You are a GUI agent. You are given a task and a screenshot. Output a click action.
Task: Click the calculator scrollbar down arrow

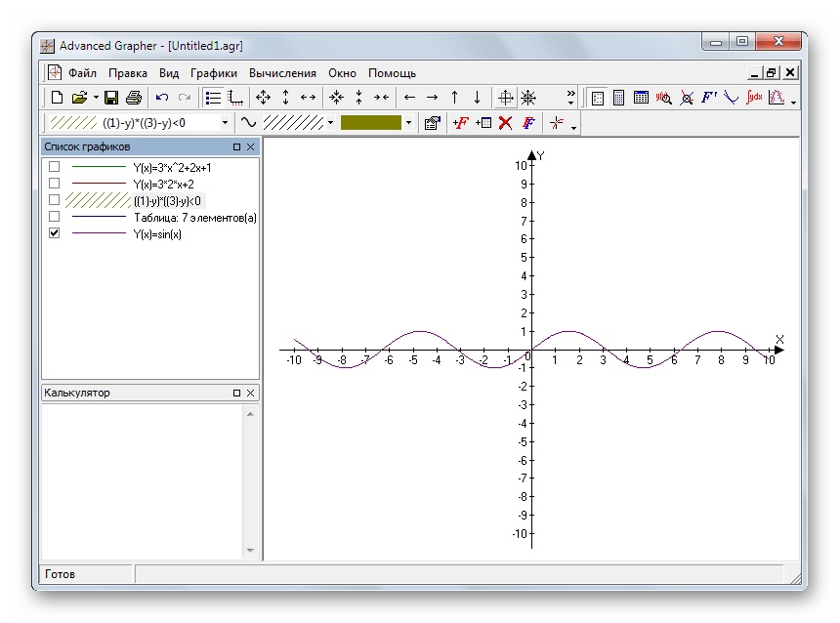(250, 550)
